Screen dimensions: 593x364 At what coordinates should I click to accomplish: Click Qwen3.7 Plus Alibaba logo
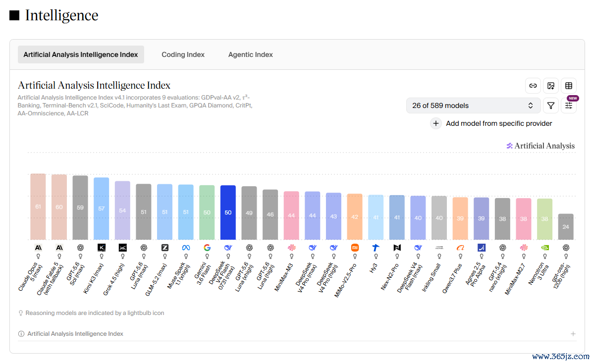coord(460,248)
